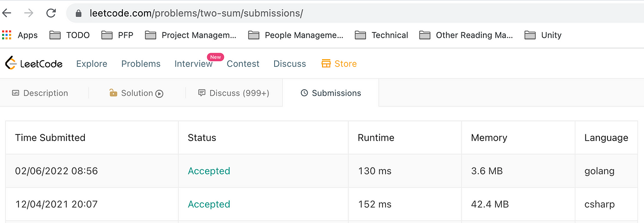Image resolution: width=644 pixels, height=223 pixels.
Task: Open the Apps grid icon in bookmarks bar
Action: 6,35
